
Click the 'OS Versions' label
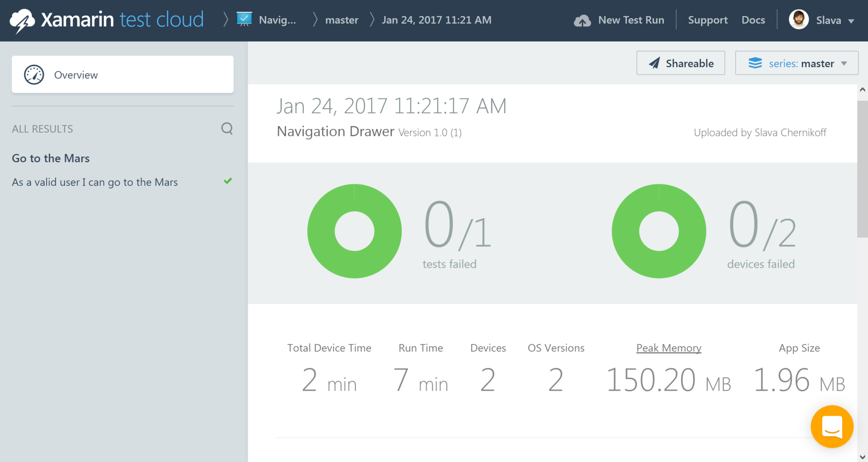tap(556, 348)
